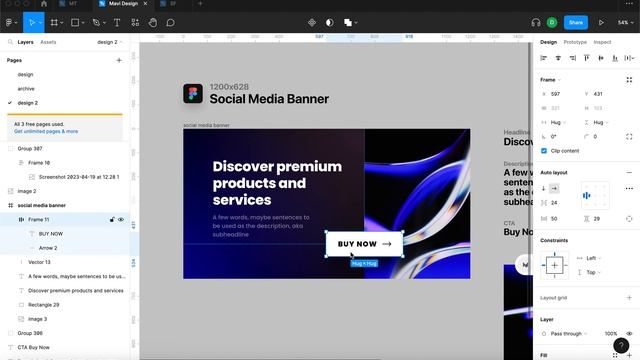
Task: Open Pass through blend mode dropdown
Action: pyautogui.click(x=569, y=333)
